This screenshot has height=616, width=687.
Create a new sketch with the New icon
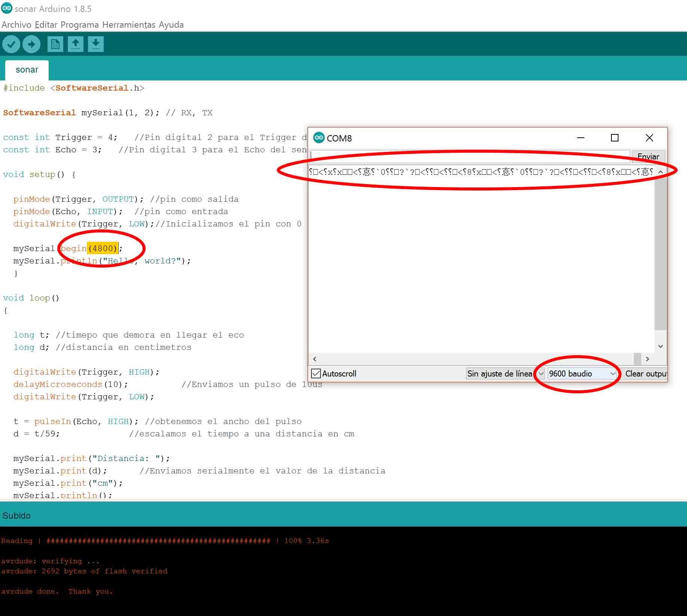[55, 44]
